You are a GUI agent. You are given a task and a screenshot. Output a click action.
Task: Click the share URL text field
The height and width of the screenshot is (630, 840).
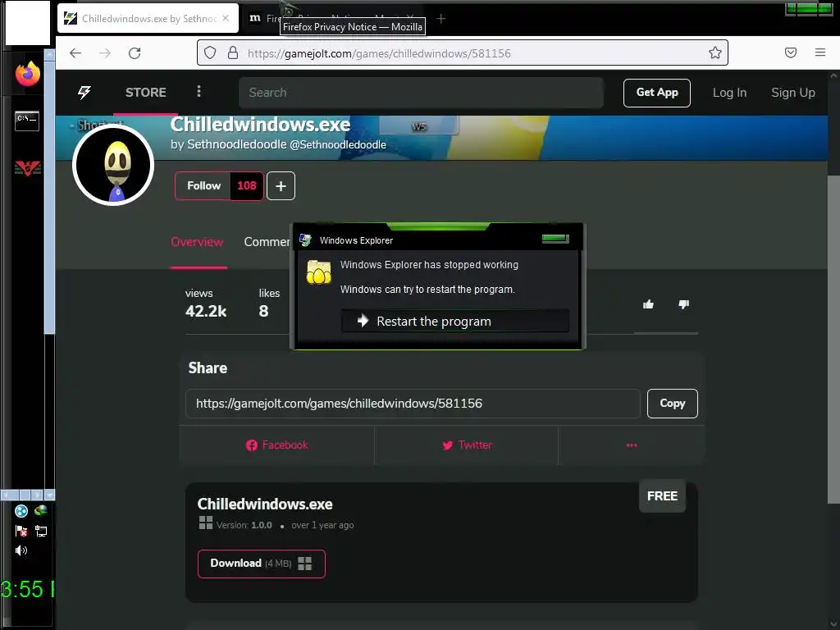pyautogui.click(x=413, y=404)
